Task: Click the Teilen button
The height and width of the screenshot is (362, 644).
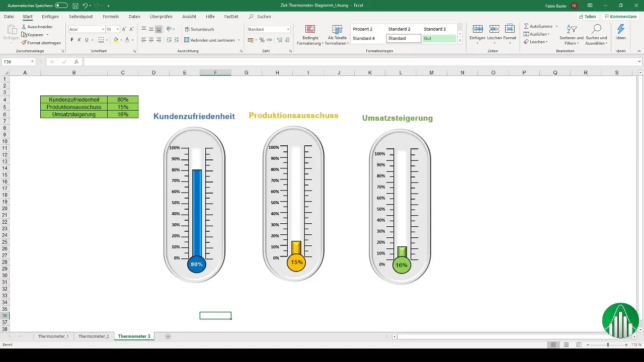Action: [x=587, y=16]
